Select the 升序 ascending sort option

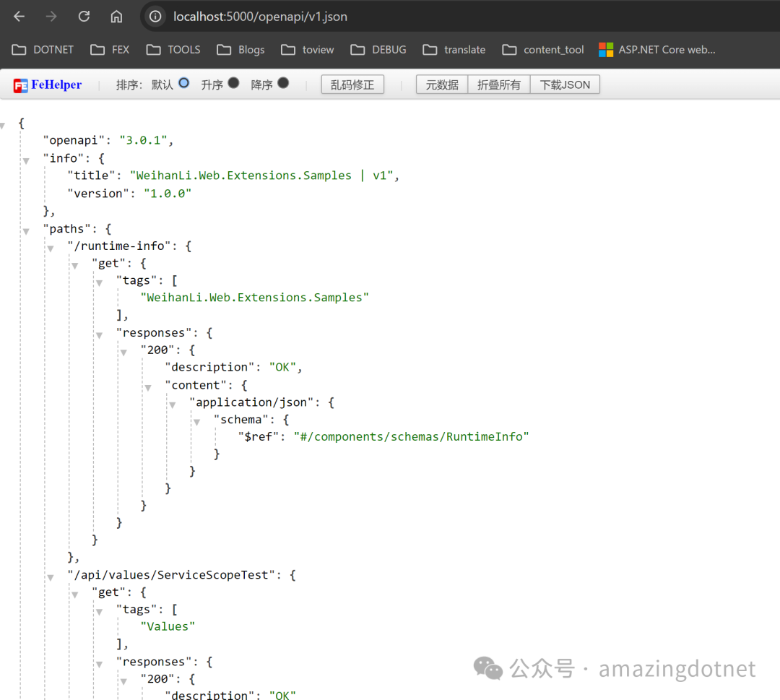236,84
